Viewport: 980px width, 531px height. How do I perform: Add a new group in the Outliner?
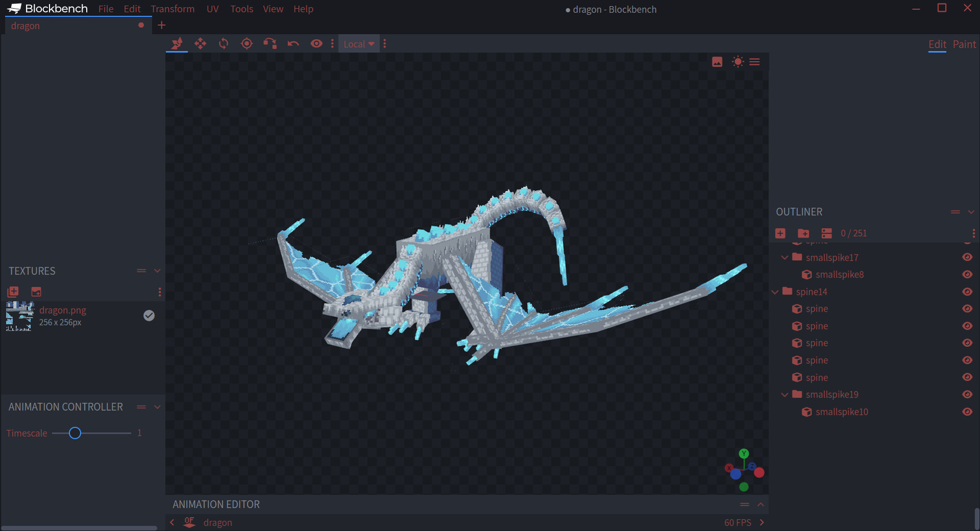click(803, 233)
